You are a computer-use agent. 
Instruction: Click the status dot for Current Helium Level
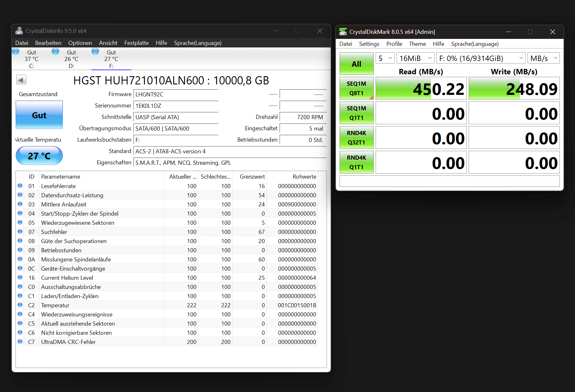20,278
